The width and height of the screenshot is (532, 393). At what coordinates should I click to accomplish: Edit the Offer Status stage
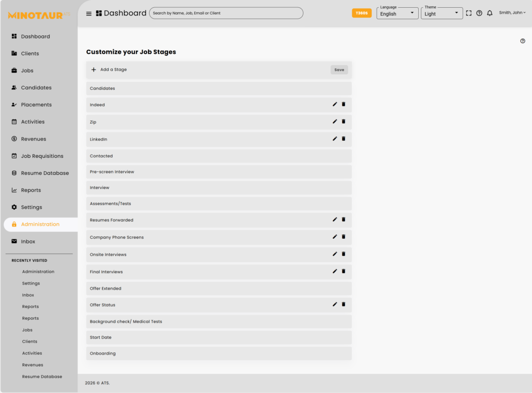click(335, 304)
